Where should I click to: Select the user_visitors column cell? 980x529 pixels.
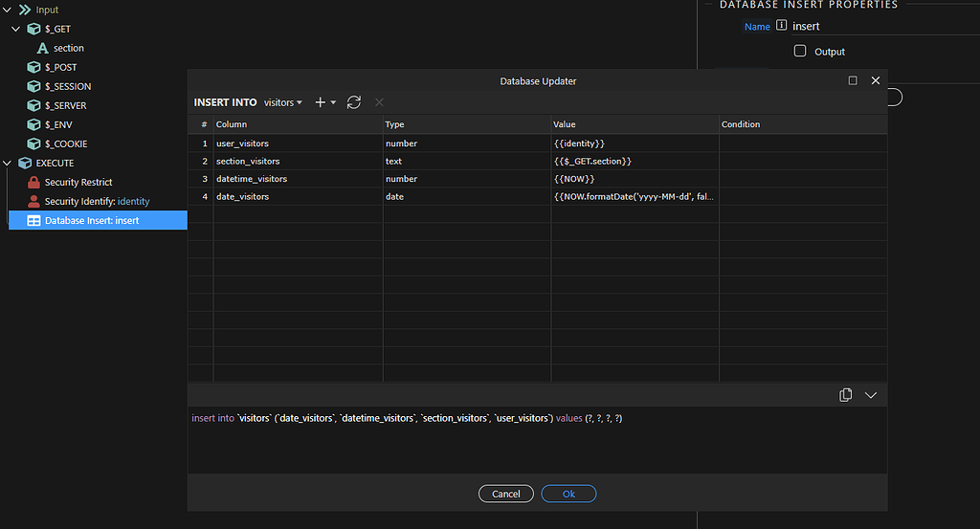tap(299, 143)
